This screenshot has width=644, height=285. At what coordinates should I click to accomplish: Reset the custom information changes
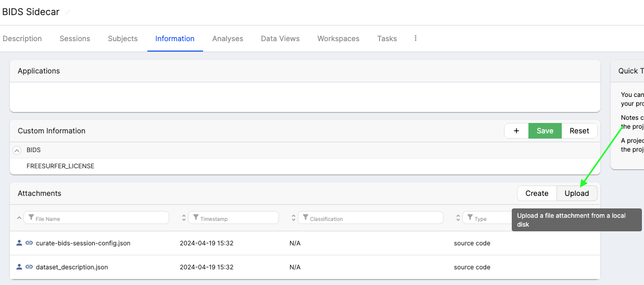point(579,131)
